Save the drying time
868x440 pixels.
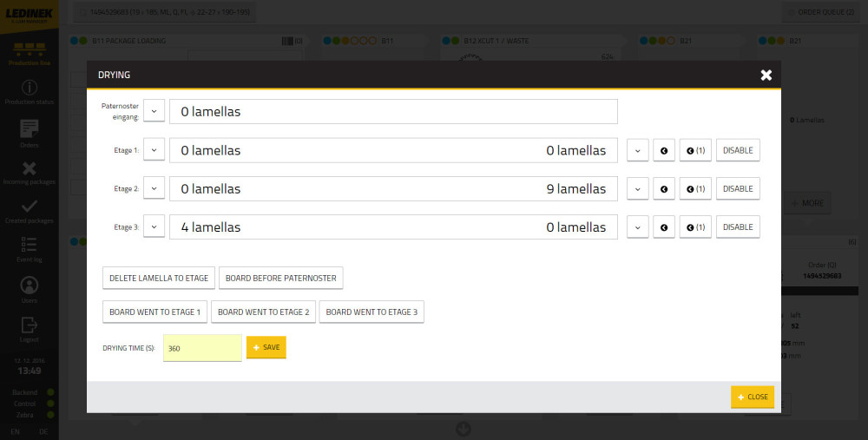coord(266,347)
